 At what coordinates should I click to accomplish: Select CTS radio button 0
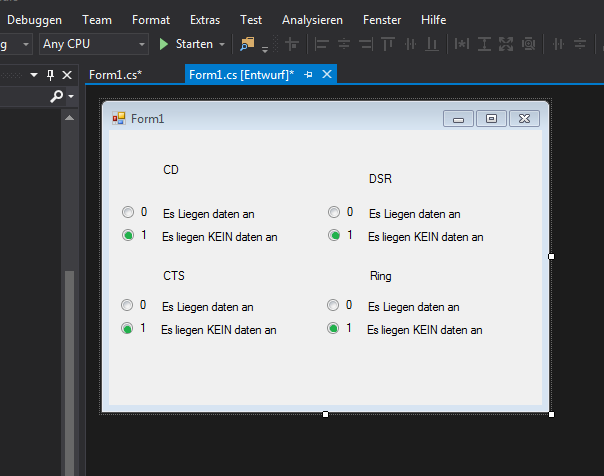pos(127,305)
